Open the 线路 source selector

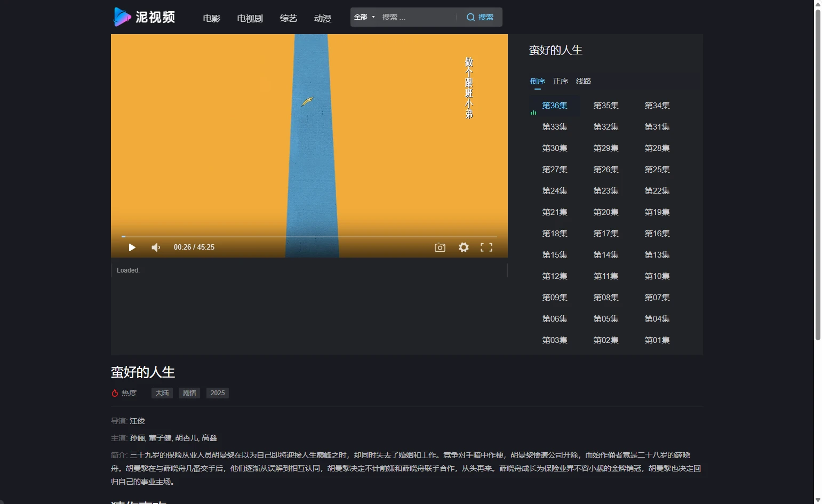coord(583,81)
